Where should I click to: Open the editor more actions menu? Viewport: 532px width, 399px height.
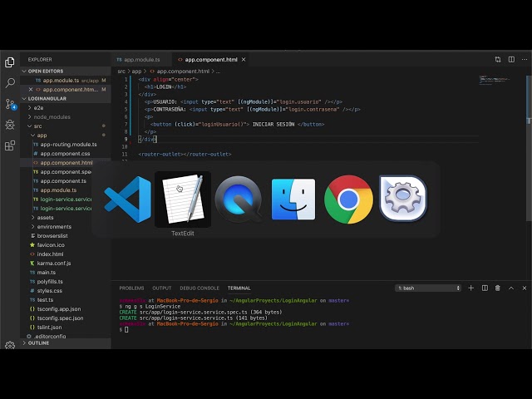pos(525,59)
